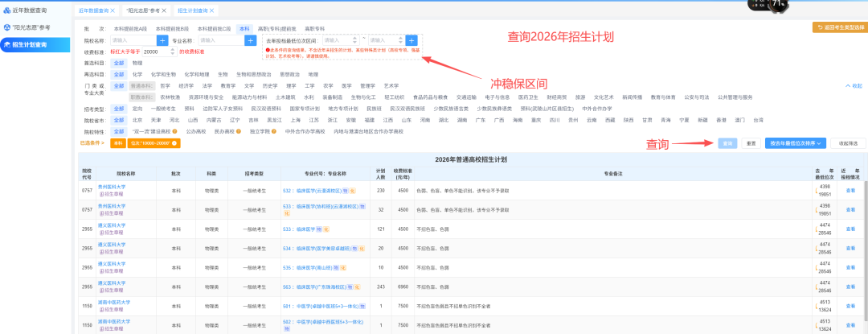Click the 院校名称 input field

(133, 40)
